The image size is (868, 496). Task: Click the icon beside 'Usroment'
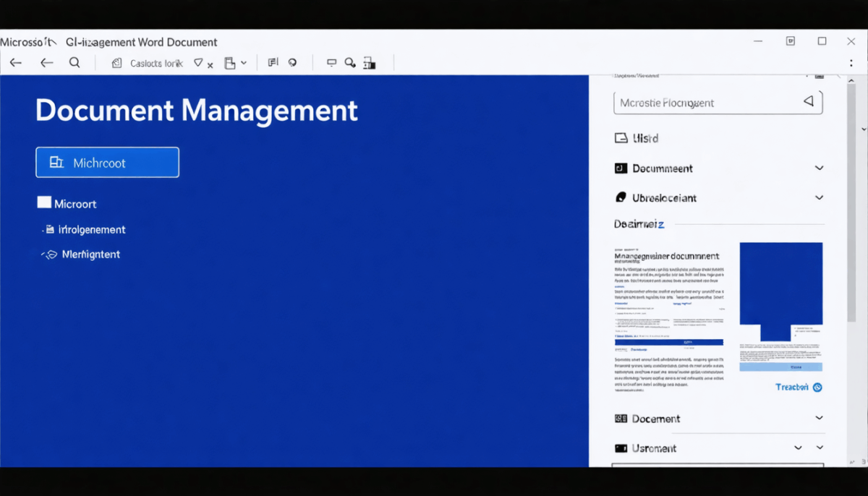tap(621, 448)
